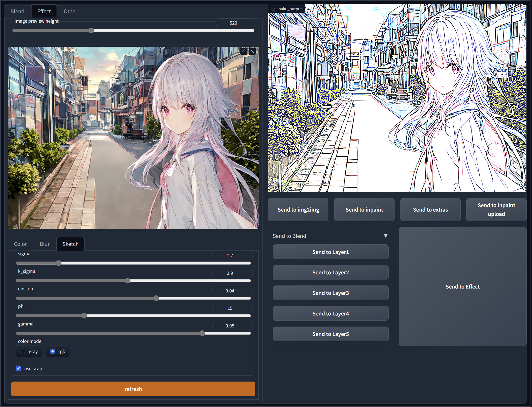Send output to img2img

[298, 210]
